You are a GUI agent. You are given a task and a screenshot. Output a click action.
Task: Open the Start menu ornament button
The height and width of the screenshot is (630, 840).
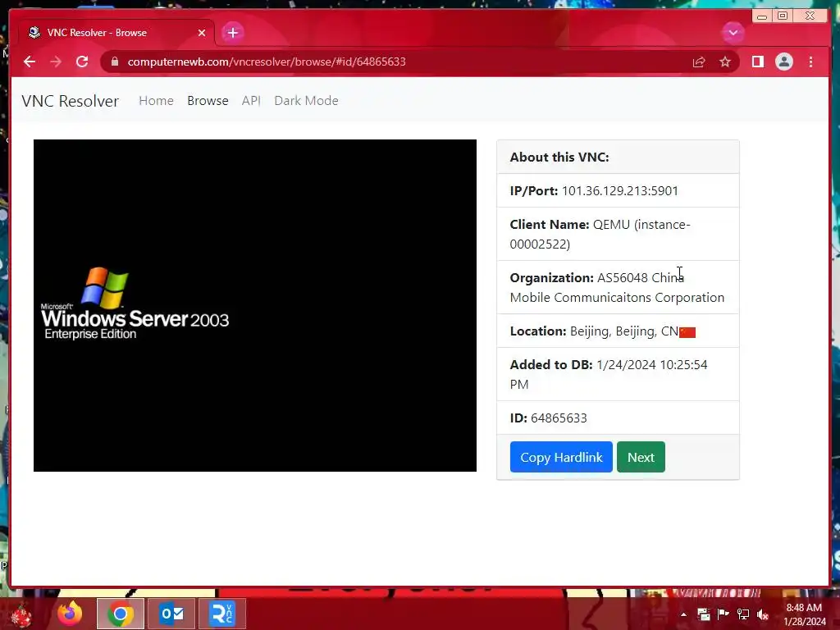pyautogui.click(x=21, y=614)
